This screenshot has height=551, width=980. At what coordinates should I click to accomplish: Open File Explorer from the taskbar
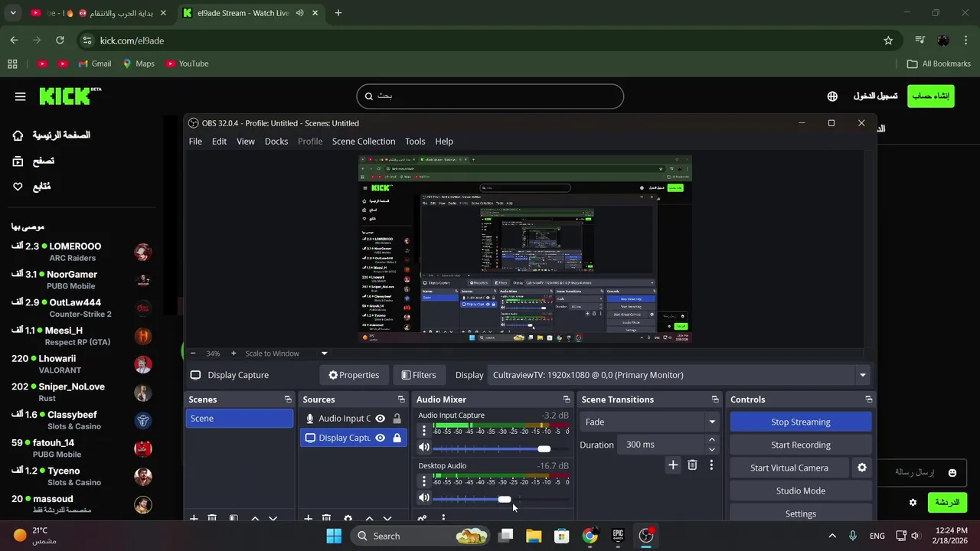pos(534,536)
